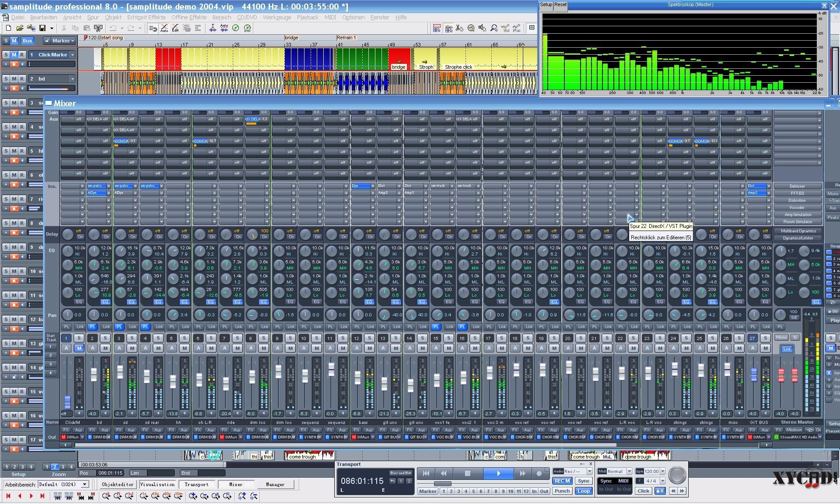Open the Arbeitsbereich Default (1024) dropdown
The width and height of the screenshot is (840, 504).
(85, 485)
